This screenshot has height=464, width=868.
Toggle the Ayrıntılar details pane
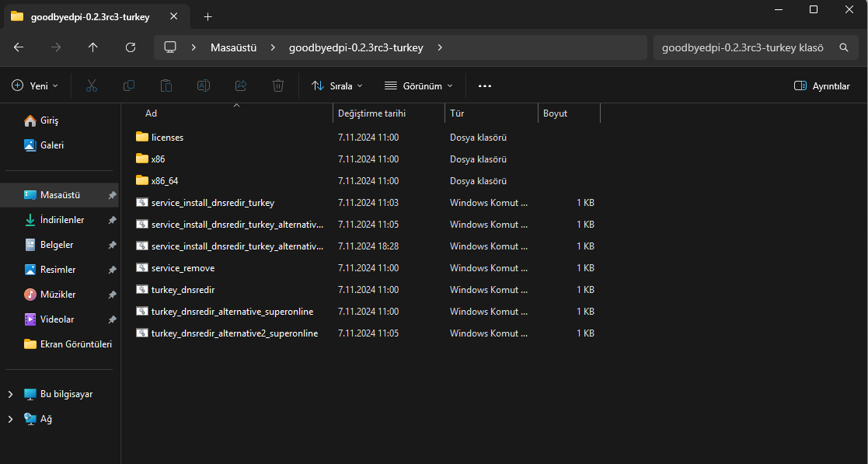[821, 85]
